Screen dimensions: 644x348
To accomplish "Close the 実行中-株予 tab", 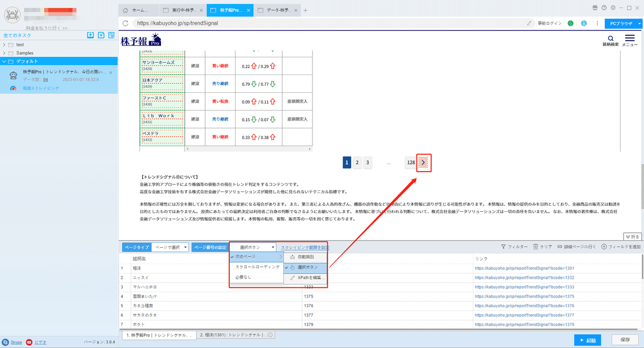I will [x=201, y=10].
